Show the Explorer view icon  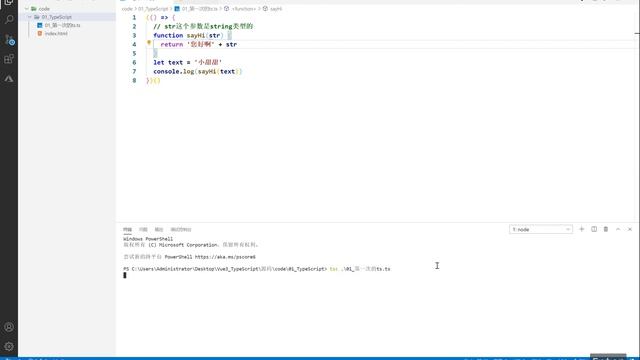click(x=9, y=2)
